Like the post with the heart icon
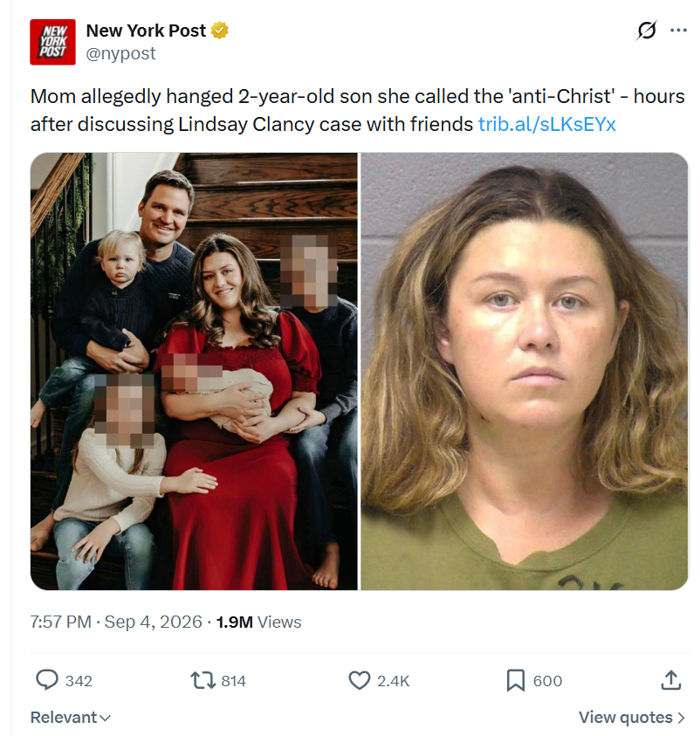Screen dimensions: 700x736 point(360,680)
